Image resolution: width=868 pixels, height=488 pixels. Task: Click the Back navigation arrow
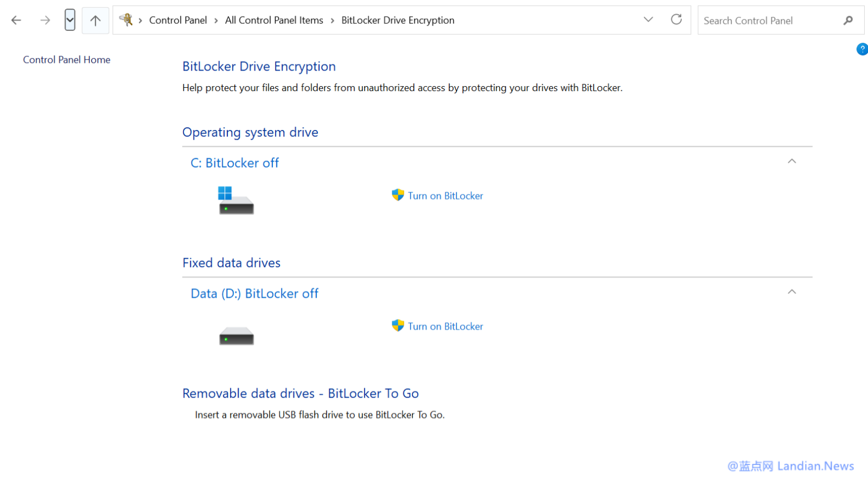16,21
